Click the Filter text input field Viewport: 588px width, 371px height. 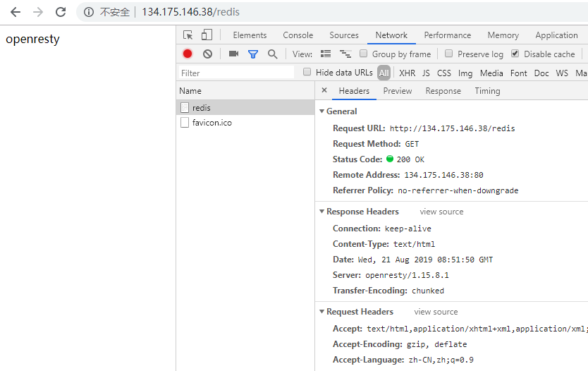(236, 73)
